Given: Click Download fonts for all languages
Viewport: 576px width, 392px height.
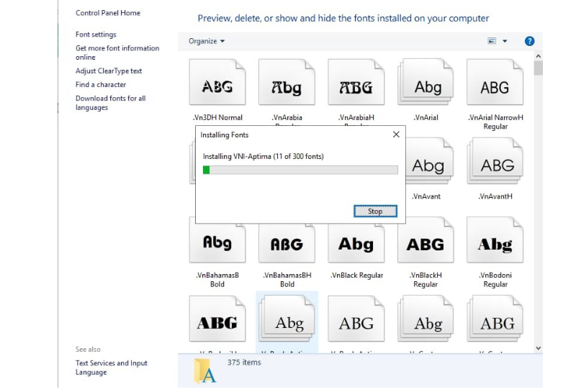Looking at the screenshot, I should pyautogui.click(x=111, y=103).
